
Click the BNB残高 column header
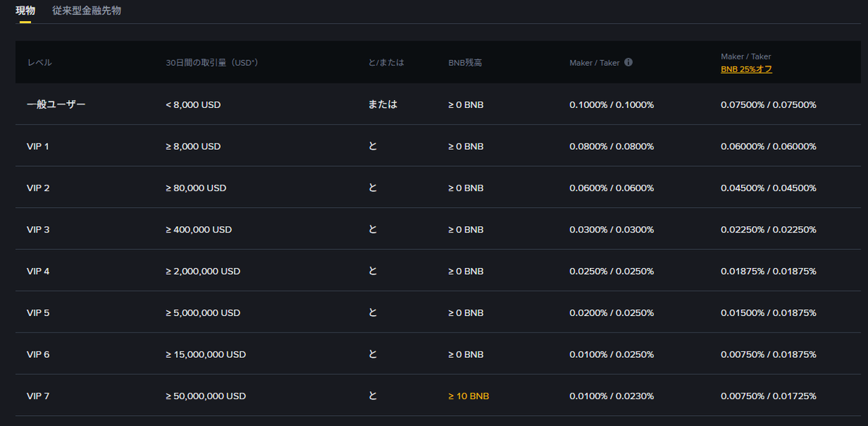[x=465, y=62]
